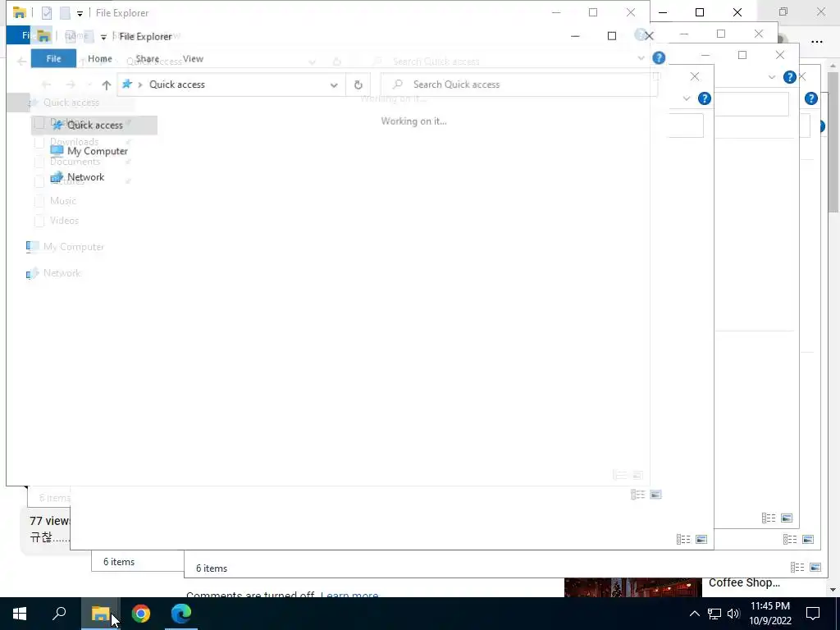This screenshot has height=630, width=840.
Task: Click the My Computer monitor icon in front pane
Action: [57, 151]
